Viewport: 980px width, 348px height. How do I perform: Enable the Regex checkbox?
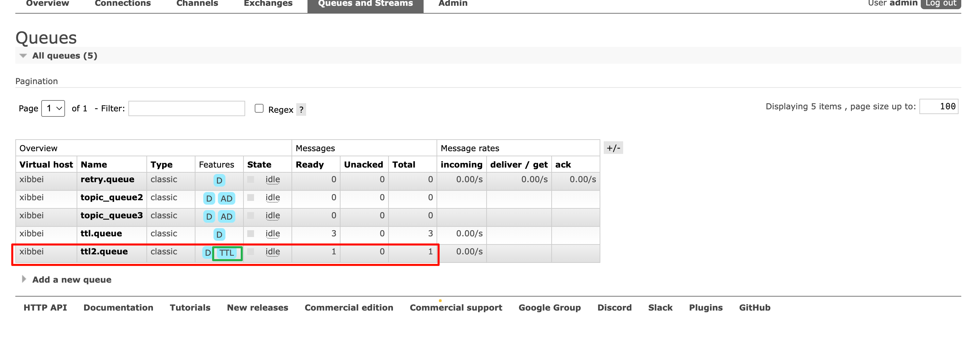[x=259, y=108]
